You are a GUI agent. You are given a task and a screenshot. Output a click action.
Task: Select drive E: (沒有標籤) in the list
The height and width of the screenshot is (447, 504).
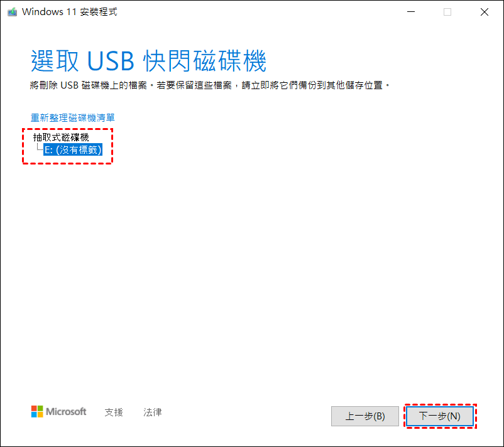73,149
